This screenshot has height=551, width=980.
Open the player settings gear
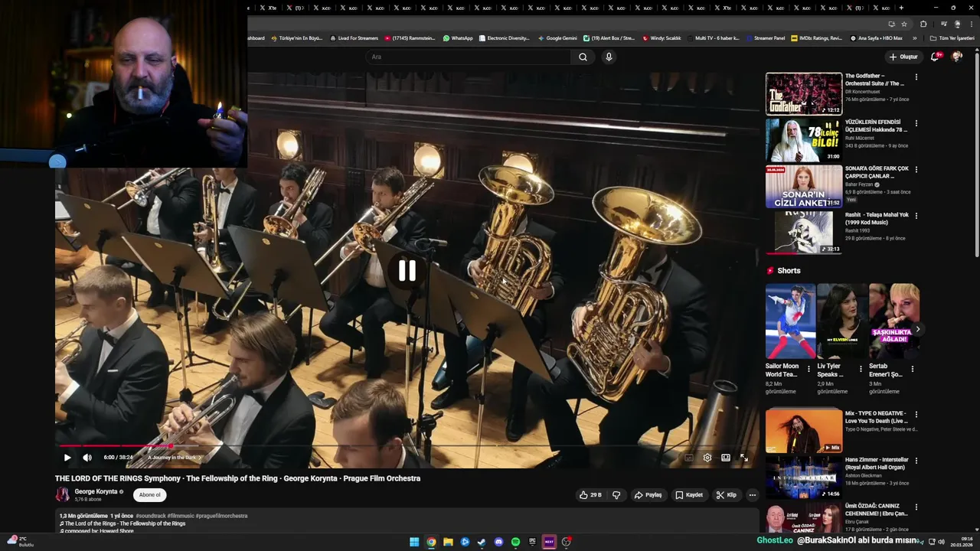707,458
